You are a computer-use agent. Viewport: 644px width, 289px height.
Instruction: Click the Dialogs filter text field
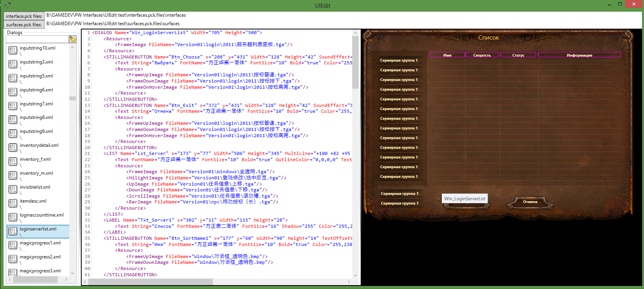[x=37, y=39]
